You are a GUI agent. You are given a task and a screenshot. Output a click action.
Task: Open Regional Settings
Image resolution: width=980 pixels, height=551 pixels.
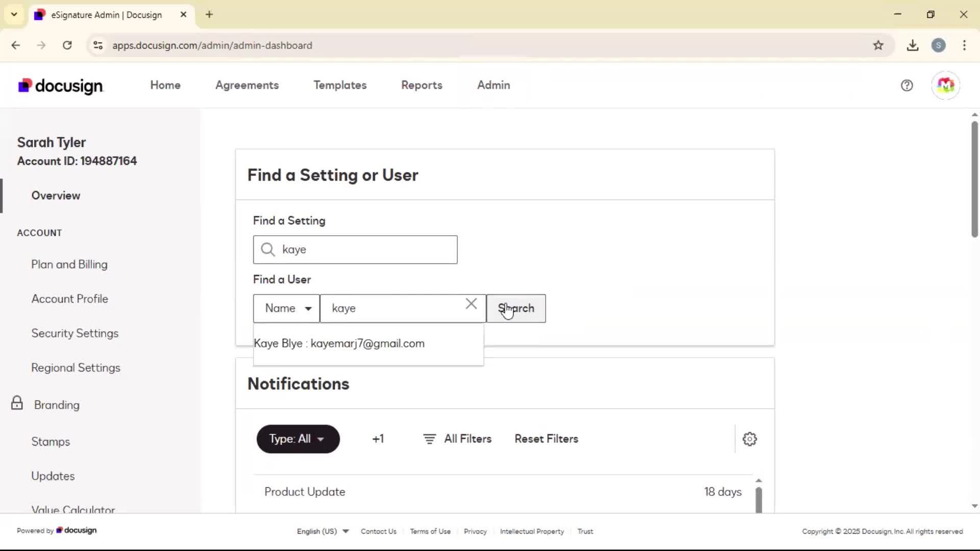76,368
